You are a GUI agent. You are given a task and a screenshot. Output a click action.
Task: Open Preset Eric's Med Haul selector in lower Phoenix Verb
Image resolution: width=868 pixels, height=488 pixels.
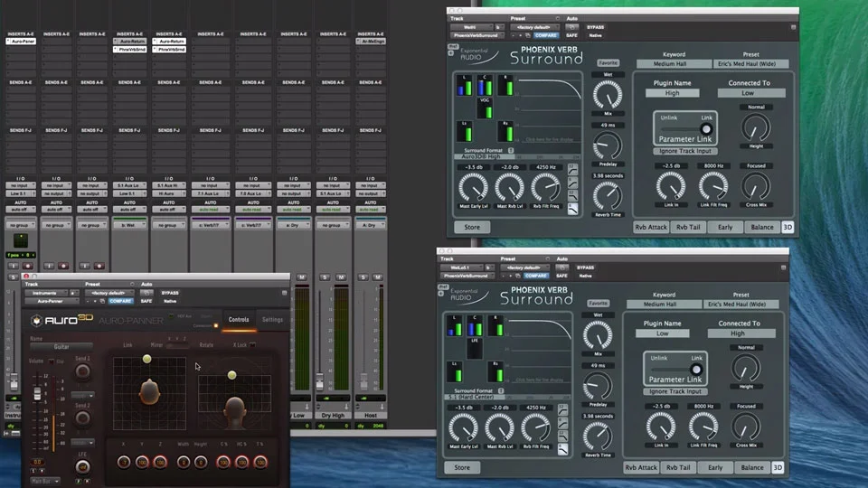coord(741,305)
